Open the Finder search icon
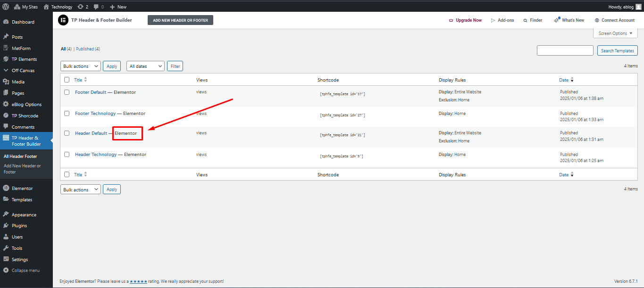The width and height of the screenshot is (644, 288). click(525, 20)
